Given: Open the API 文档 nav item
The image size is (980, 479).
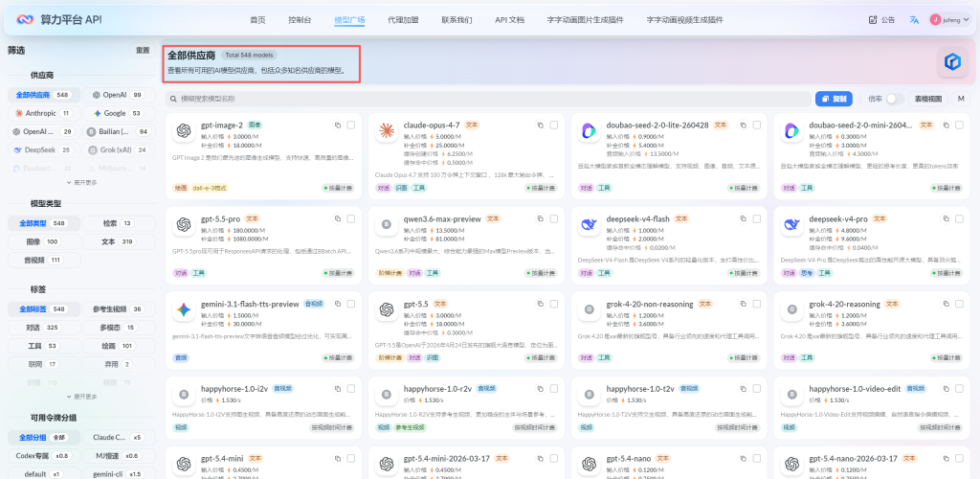Looking at the screenshot, I should pyautogui.click(x=509, y=20).
